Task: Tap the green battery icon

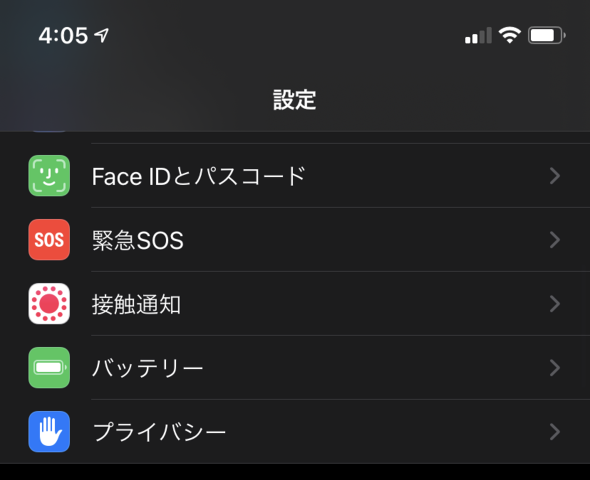Action: (x=49, y=368)
